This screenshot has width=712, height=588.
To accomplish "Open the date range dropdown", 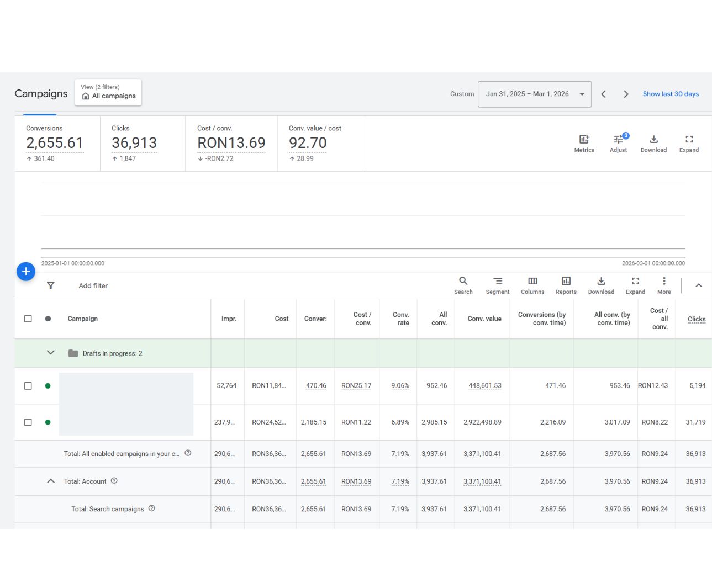I will [535, 94].
